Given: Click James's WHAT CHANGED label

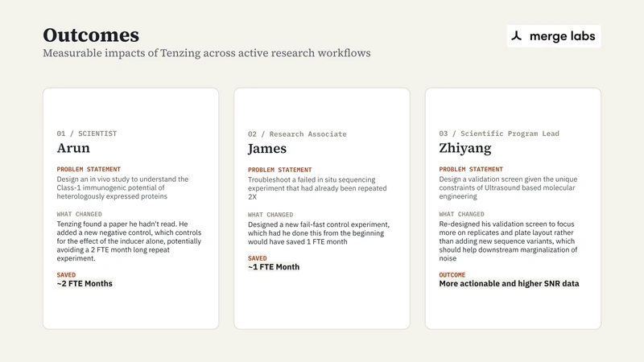Looking at the screenshot, I should (x=270, y=215).
